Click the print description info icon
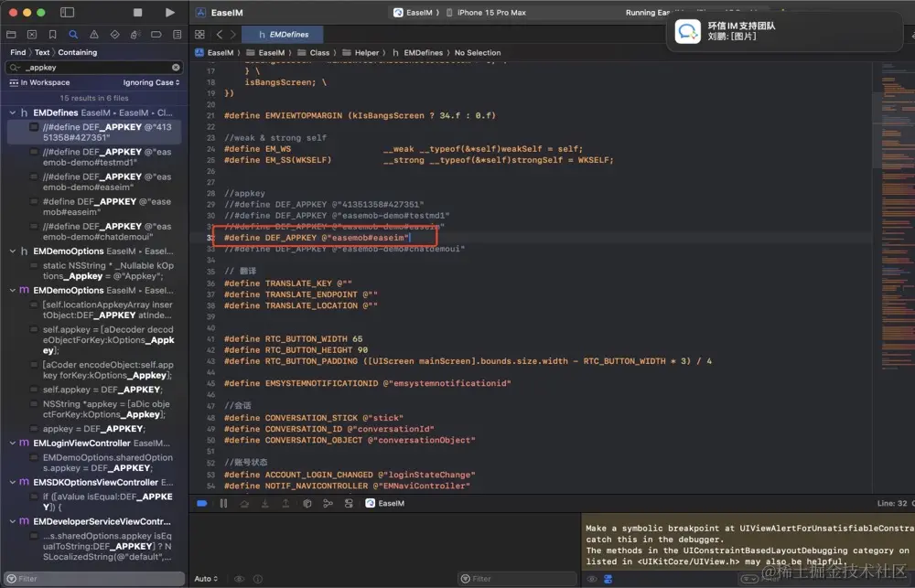This screenshot has height=588, width=915. pos(258,579)
